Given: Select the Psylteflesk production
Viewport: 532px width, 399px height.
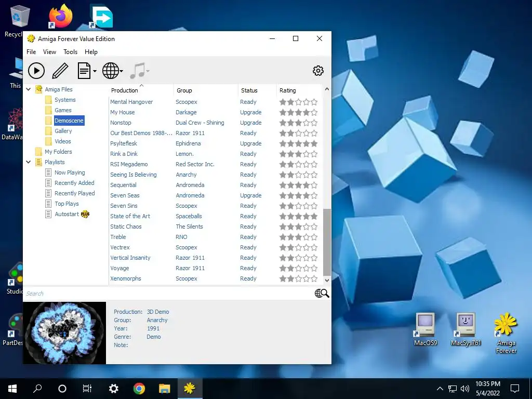Looking at the screenshot, I should (124, 143).
